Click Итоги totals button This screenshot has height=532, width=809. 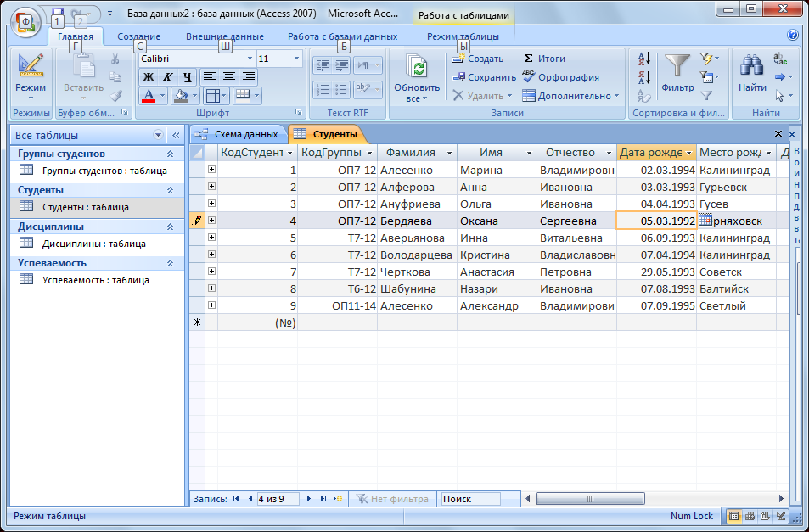tap(544, 59)
